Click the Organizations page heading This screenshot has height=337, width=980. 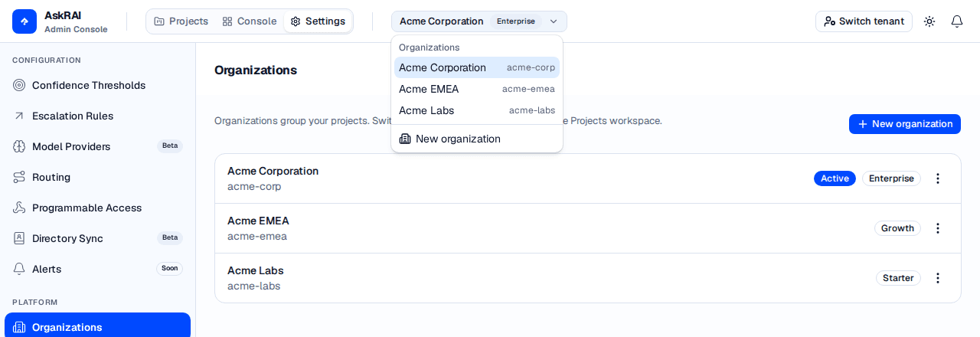[256, 70]
